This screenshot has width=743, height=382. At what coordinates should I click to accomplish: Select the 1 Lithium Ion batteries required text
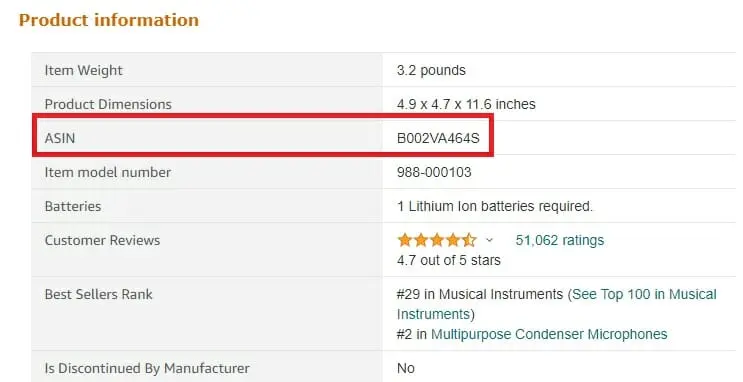495,206
